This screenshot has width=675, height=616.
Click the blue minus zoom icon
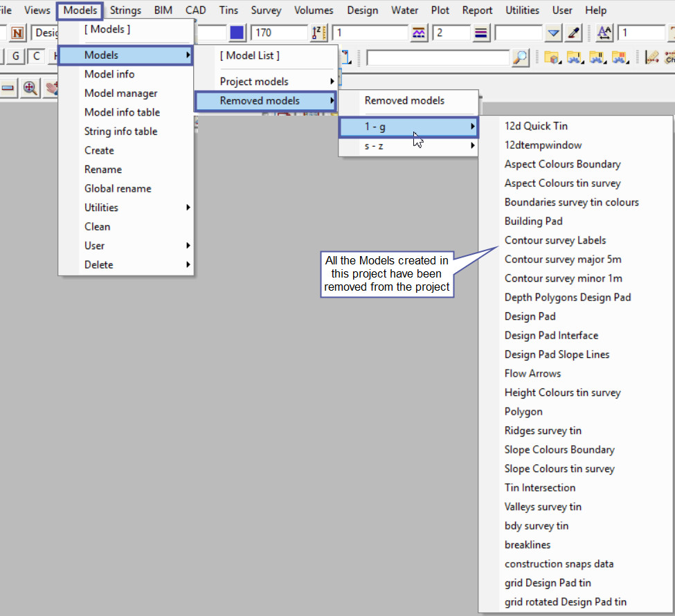[x=8, y=88]
